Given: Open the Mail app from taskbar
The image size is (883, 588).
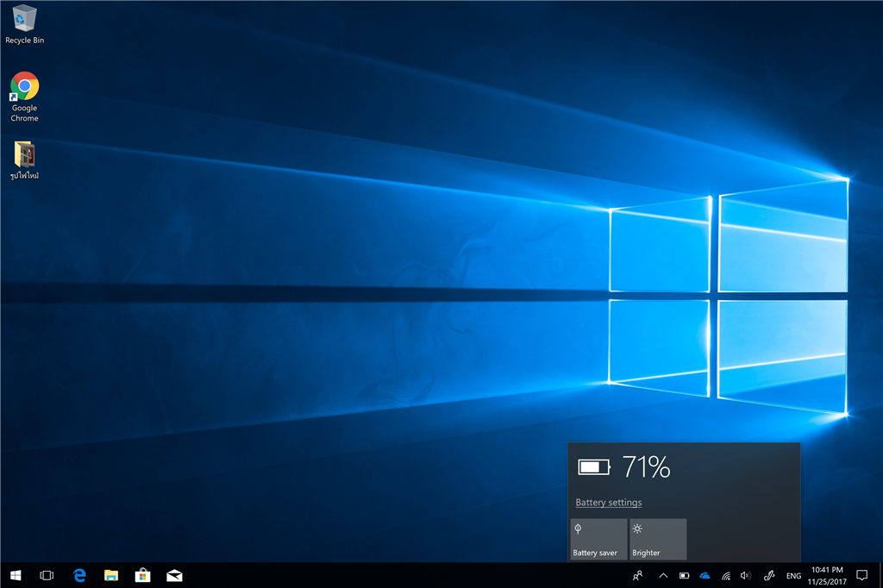Looking at the screenshot, I should 174,575.
